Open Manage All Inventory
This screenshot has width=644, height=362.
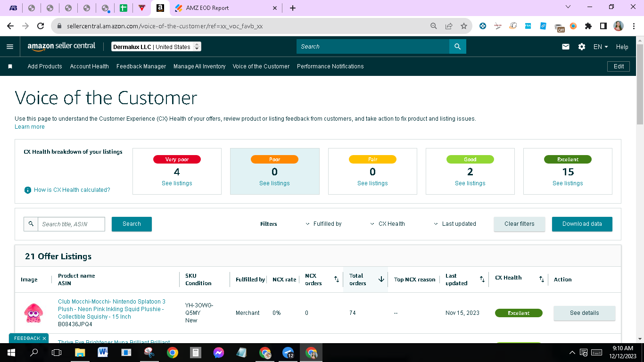click(x=199, y=66)
